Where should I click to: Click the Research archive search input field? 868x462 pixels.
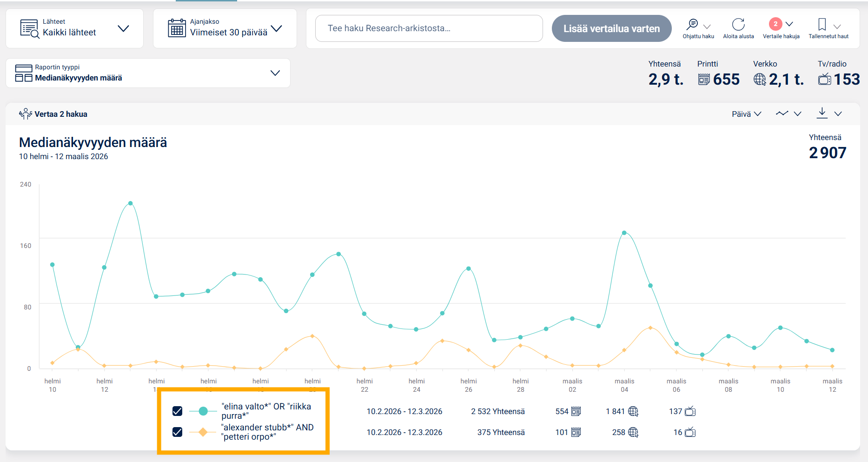429,28
